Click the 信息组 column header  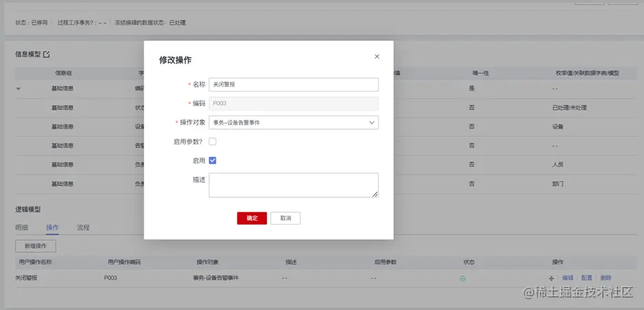click(63, 73)
